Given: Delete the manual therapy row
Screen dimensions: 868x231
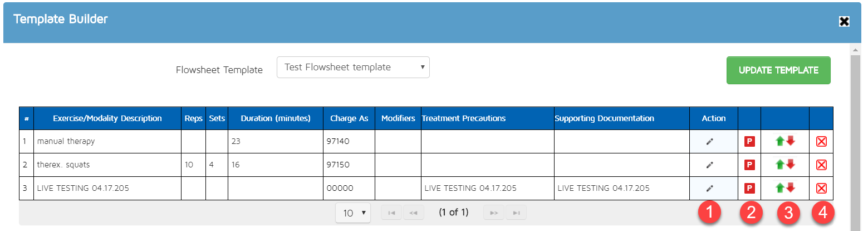Looking at the screenshot, I should tap(821, 142).
